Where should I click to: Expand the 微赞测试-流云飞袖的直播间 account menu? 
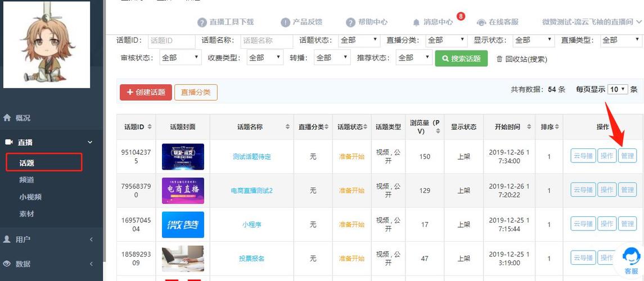click(x=592, y=22)
